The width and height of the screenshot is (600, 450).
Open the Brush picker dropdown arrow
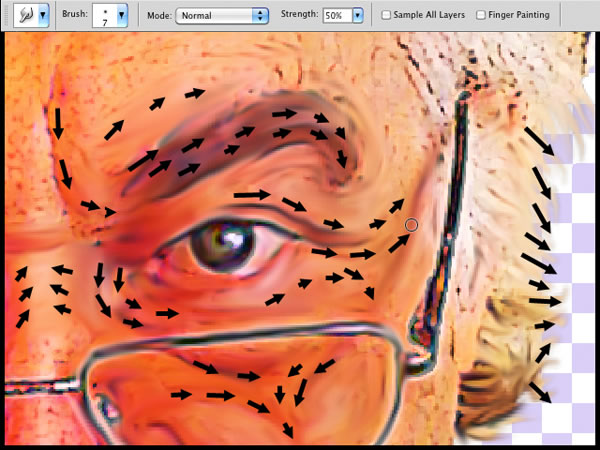pyautogui.click(x=122, y=15)
